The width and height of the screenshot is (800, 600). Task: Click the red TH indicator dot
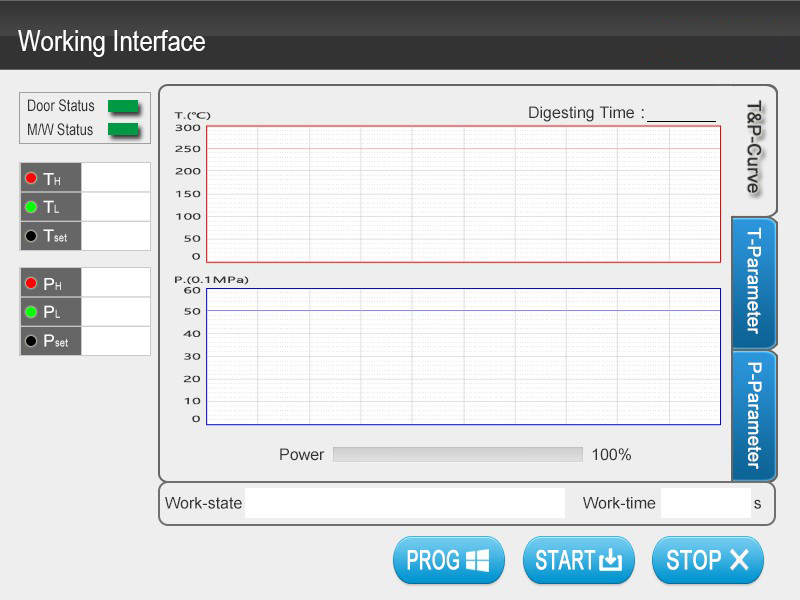31,178
